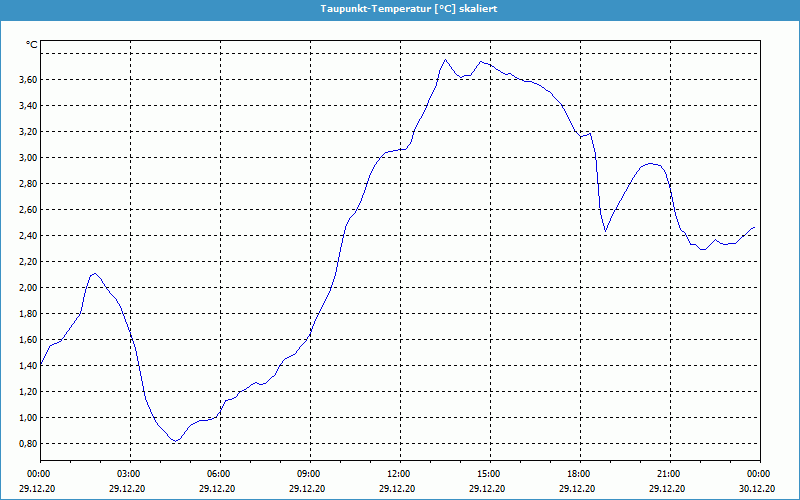Click the date label beneath 06:00

tap(218, 489)
